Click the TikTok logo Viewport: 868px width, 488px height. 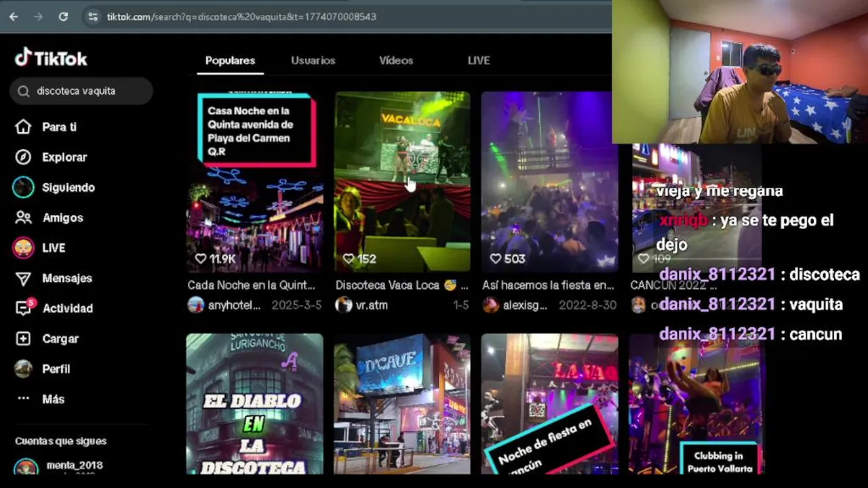pos(51,58)
